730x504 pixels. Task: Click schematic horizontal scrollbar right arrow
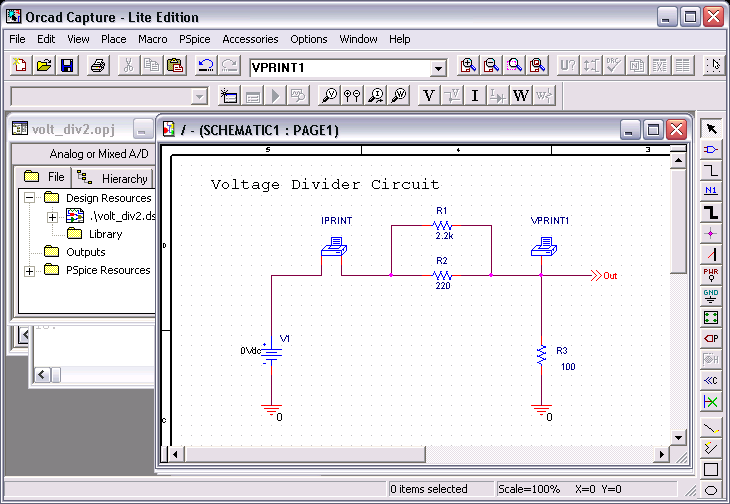click(661, 454)
